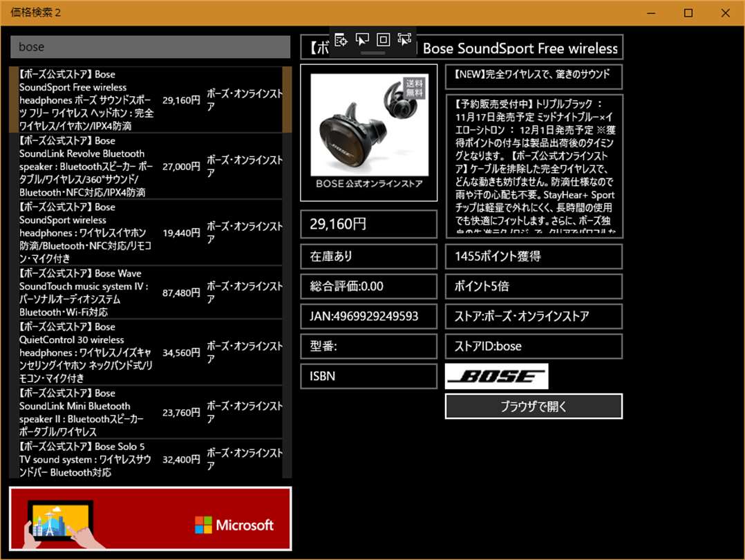
Task: Click the 型番: model number box
Action: pyautogui.click(x=369, y=346)
